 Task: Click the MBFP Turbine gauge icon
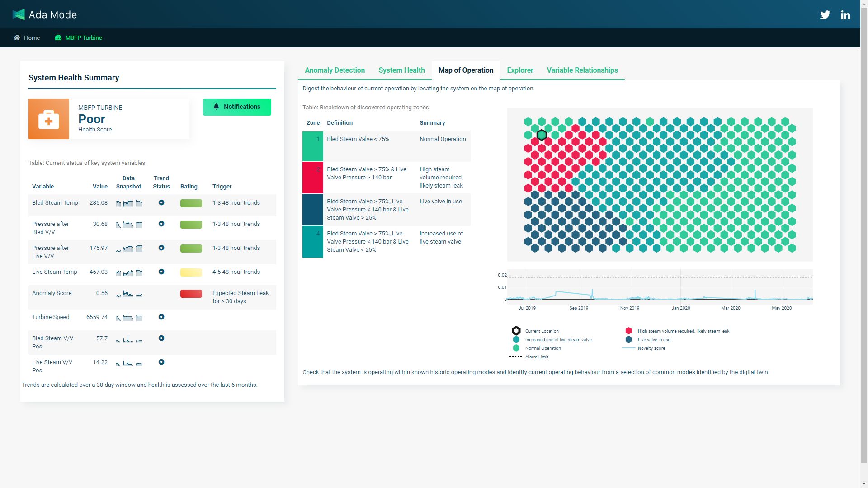(x=58, y=38)
